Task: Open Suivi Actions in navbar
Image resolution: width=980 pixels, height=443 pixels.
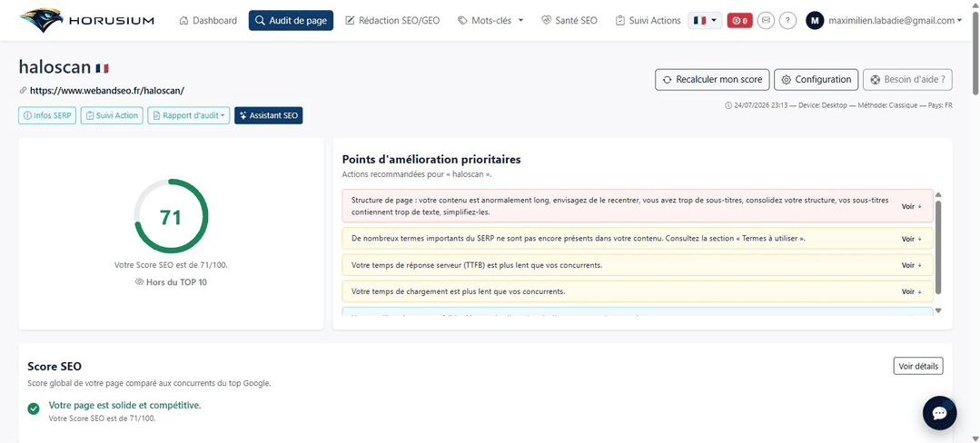Action: click(x=648, y=21)
